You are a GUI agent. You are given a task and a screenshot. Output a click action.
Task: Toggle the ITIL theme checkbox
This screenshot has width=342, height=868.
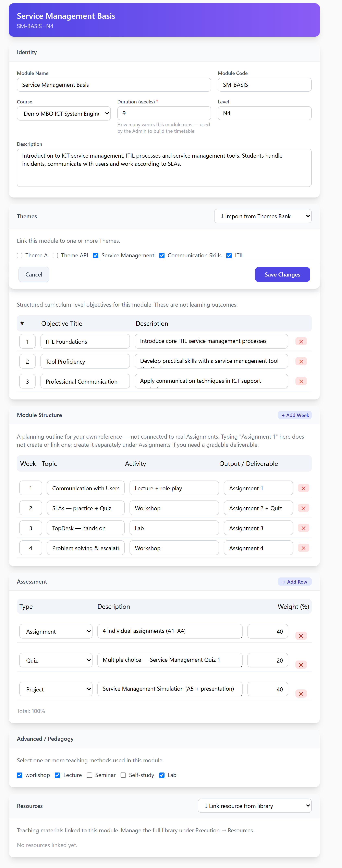click(229, 255)
